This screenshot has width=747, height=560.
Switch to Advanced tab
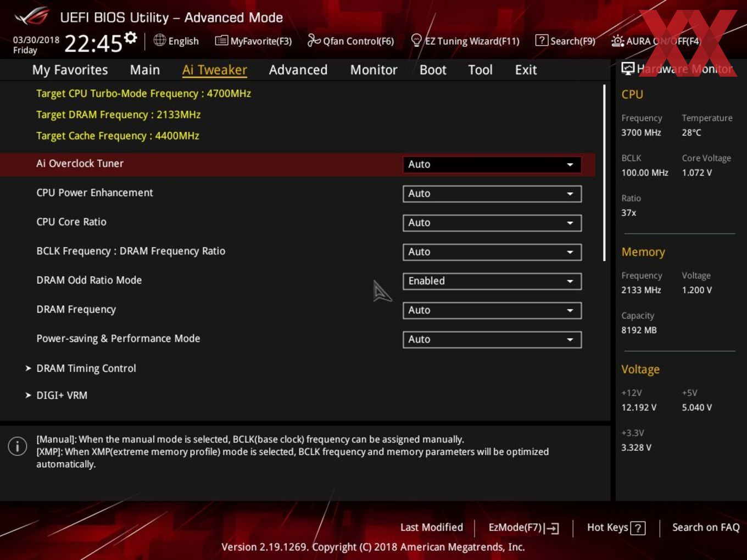pyautogui.click(x=298, y=70)
